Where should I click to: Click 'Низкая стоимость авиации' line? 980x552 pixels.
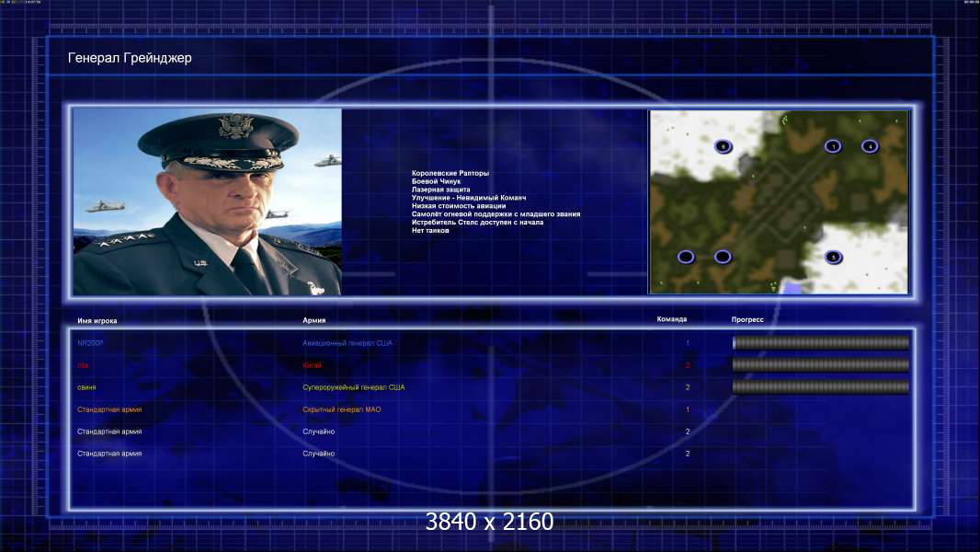coord(459,206)
